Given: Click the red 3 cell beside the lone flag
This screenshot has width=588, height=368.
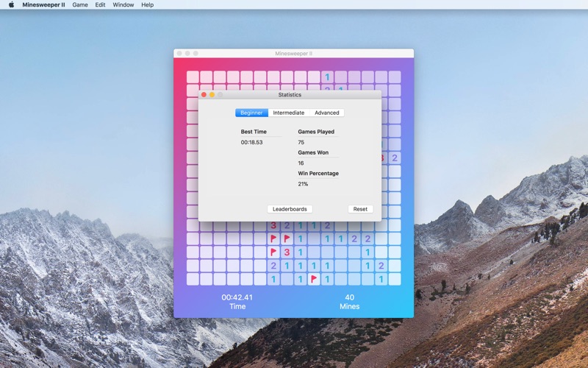Looking at the screenshot, I should point(287,252).
